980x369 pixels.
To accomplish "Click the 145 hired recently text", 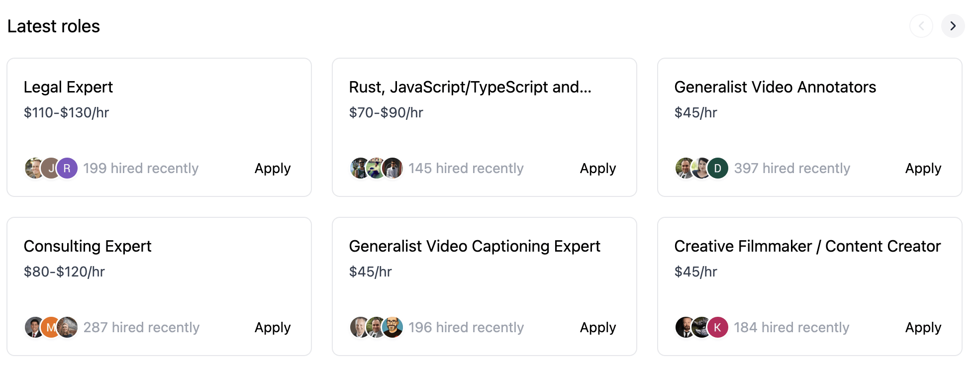I will click(x=466, y=168).
